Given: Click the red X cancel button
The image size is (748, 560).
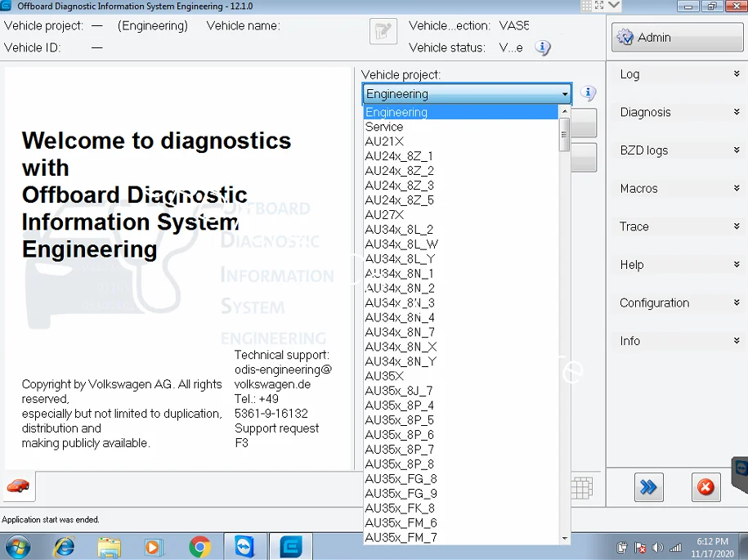Looking at the screenshot, I should (x=705, y=487).
